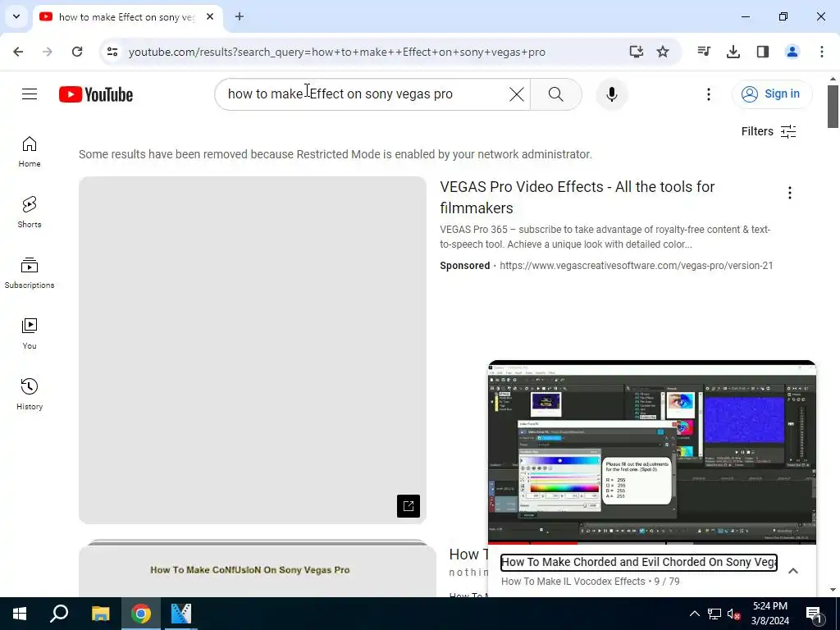Clear the search query with X button
Viewport: 840px width, 630px height.
(517, 94)
